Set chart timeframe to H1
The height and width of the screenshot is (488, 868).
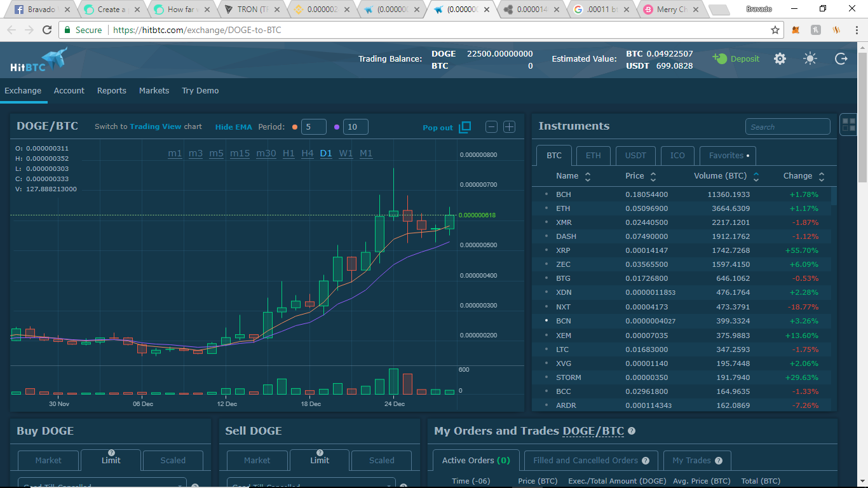pos(288,153)
